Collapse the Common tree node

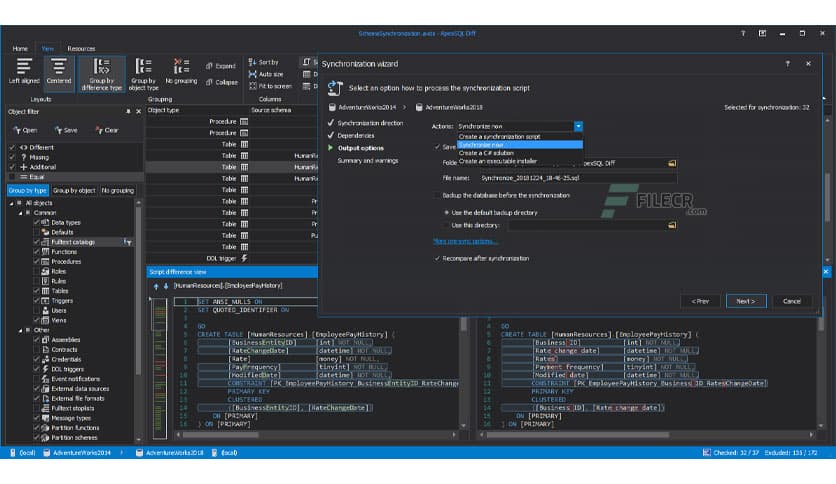pos(21,213)
